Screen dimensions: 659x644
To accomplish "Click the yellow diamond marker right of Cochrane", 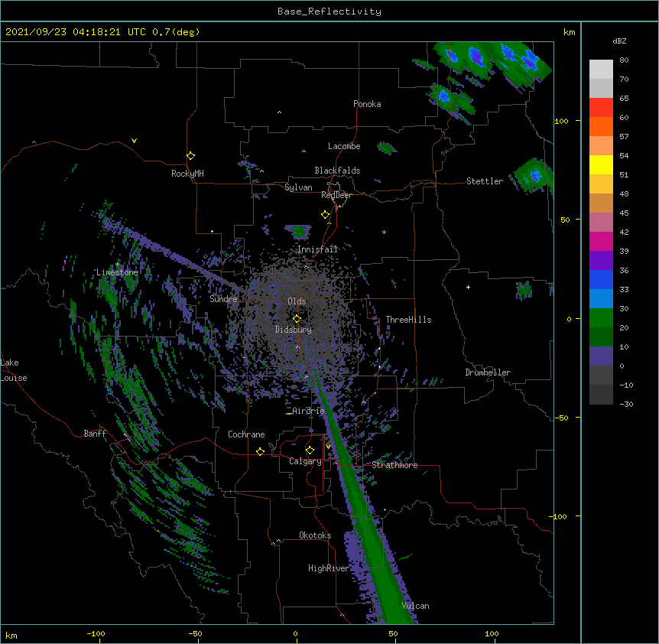I will pos(260,451).
